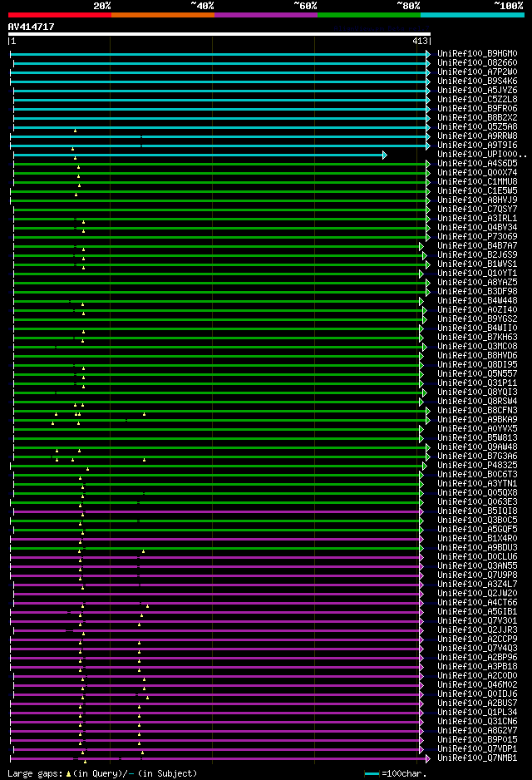Image resolution: width=532 pixels, height=780 pixels.
Task: Select the UniRef100_B7KH63 label
Action: point(477,338)
